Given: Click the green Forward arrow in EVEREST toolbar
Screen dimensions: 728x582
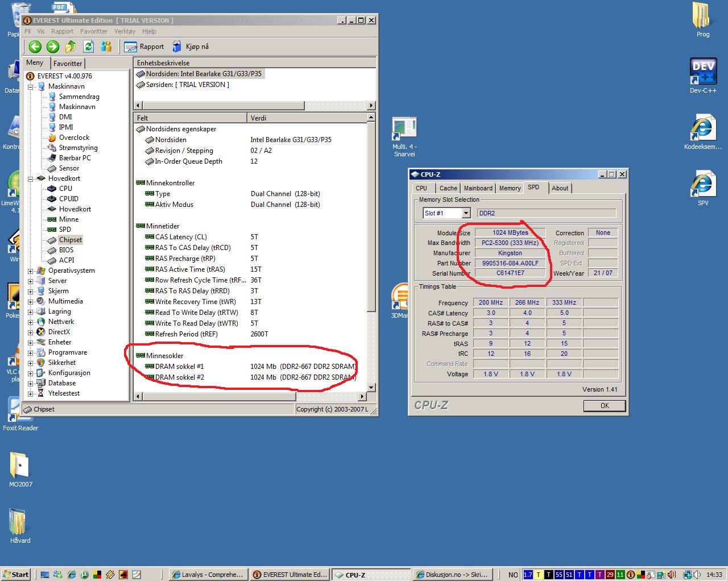Looking at the screenshot, I should pyautogui.click(x=53, y=47).
